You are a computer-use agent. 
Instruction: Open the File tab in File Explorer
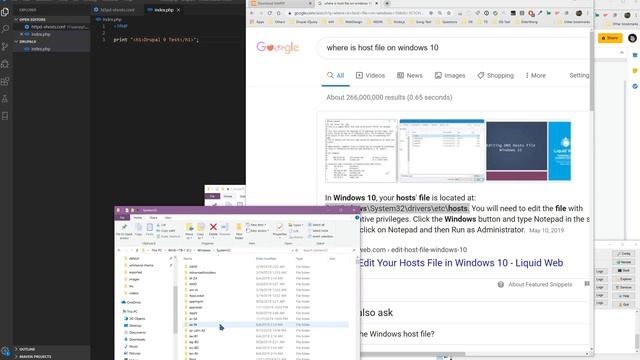pyautogui.click(x=122, y=218)
